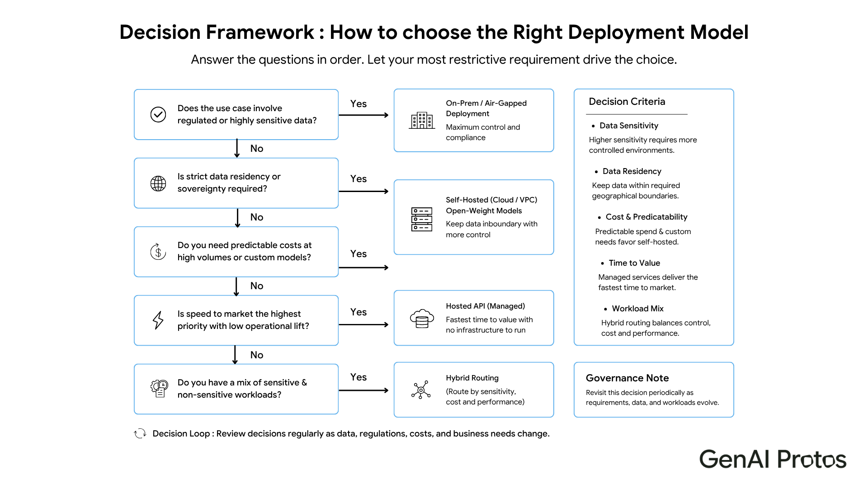Click 'Time to Value' bullet heading

point(634,263)
